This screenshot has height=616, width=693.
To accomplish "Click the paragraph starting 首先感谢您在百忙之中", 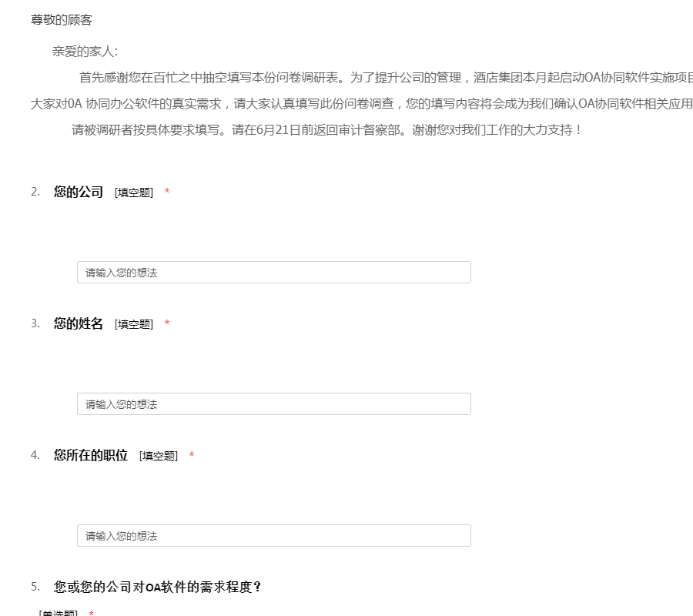I will tap(386, 78).
